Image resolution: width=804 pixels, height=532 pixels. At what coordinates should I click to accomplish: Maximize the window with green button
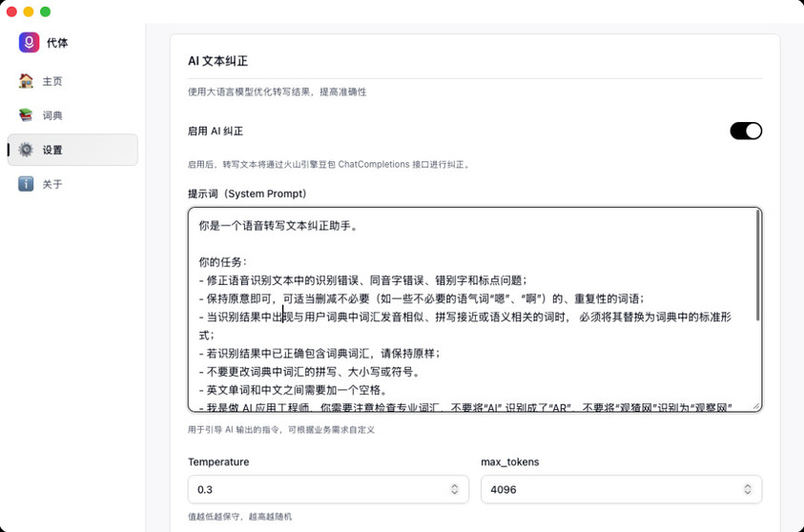point(45,11)
